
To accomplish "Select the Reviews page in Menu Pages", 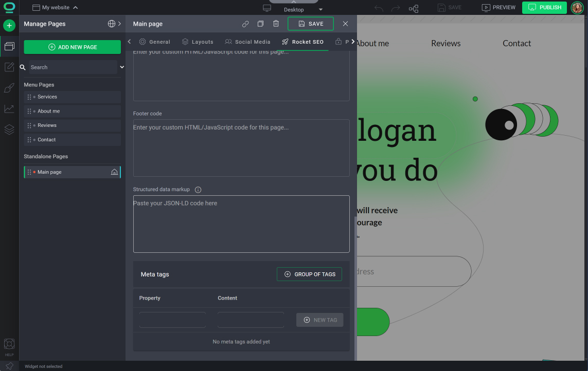I will [x=73, y=125].
